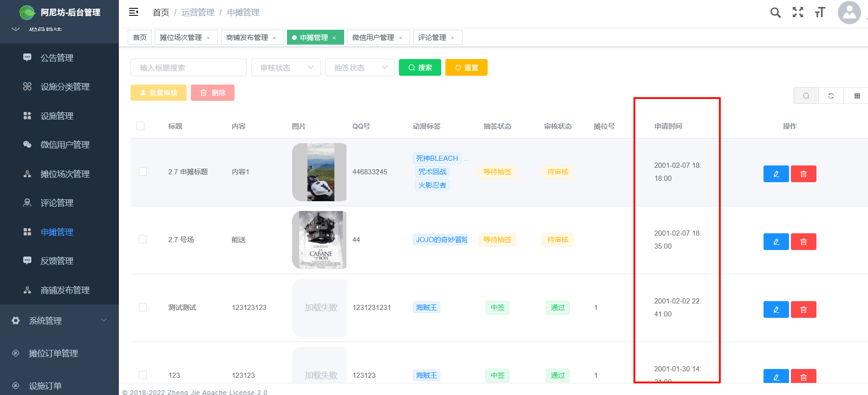Edit the 2.7 申摊标题 row
868x395 pixels.
[776, 174]
